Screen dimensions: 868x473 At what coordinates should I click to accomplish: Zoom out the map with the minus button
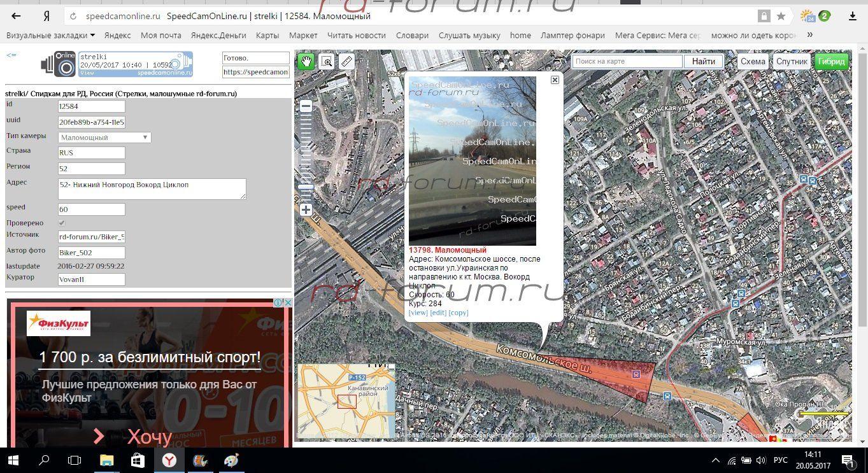(306, 107)
